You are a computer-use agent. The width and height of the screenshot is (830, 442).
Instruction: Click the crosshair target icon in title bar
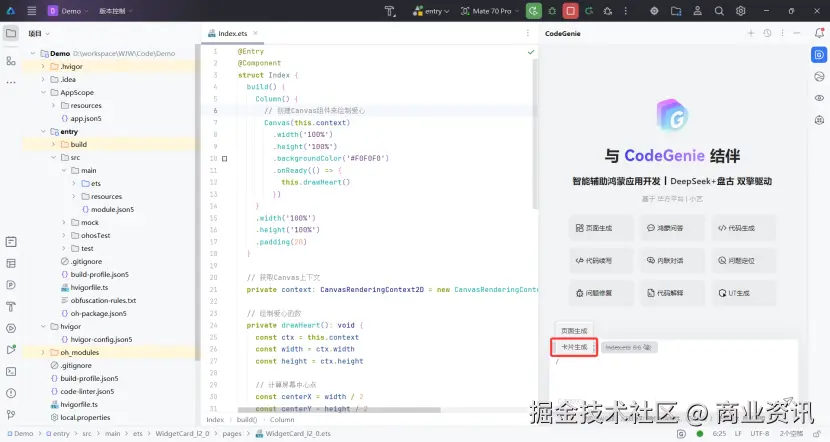pos(654,11)
